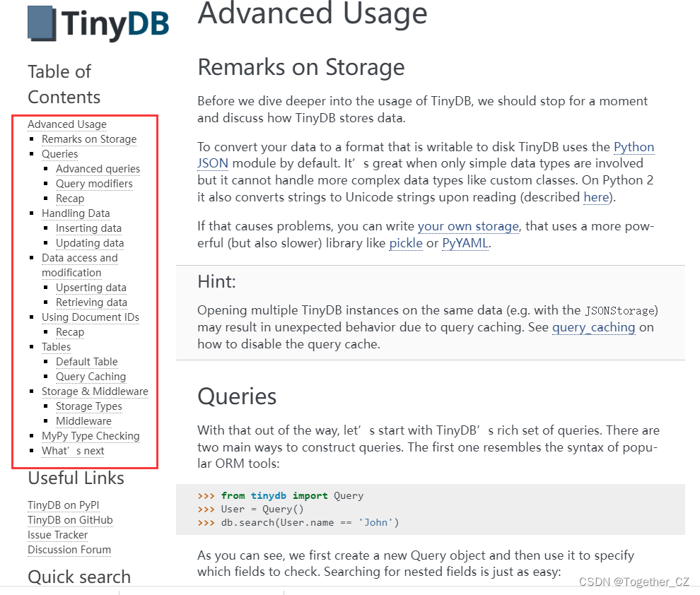Select Default Table in the contents tree
Screen dimensions: 700x595
click(86, 362)
